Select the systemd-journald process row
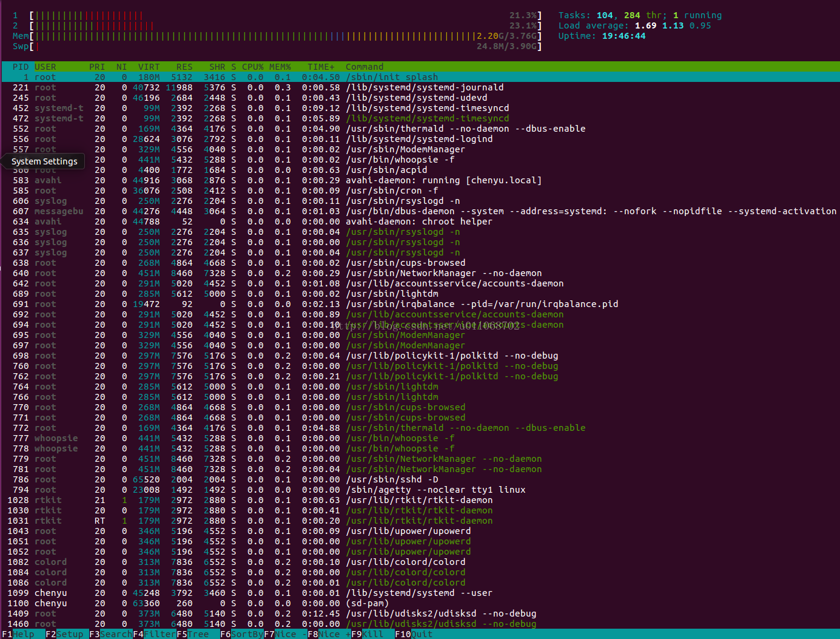840x639 pixels. (420, 87)
